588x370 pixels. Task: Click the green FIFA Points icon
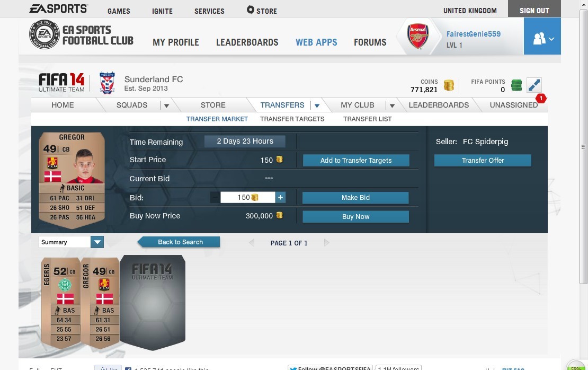tap(516, 85)
